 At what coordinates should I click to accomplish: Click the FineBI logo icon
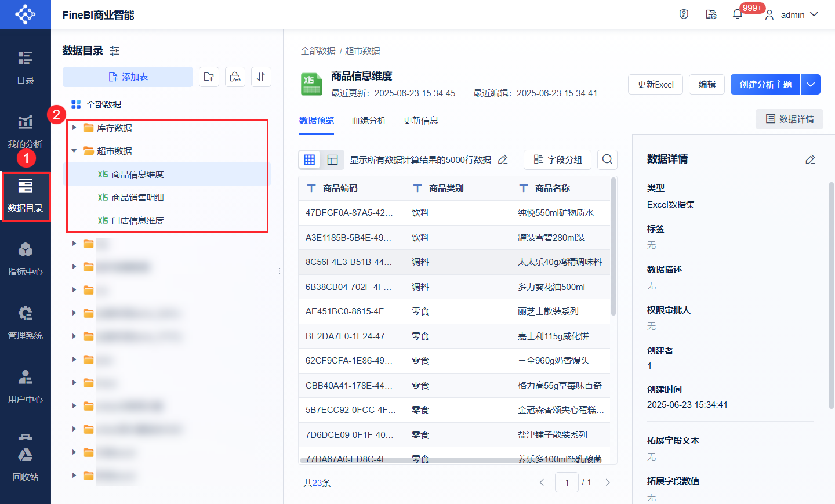[x=25, y=14]
